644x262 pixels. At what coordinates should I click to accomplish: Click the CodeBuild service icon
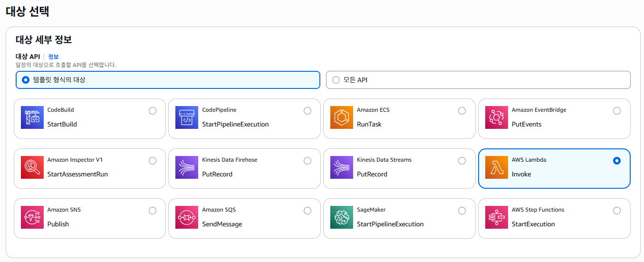click(x=32, y=117)
